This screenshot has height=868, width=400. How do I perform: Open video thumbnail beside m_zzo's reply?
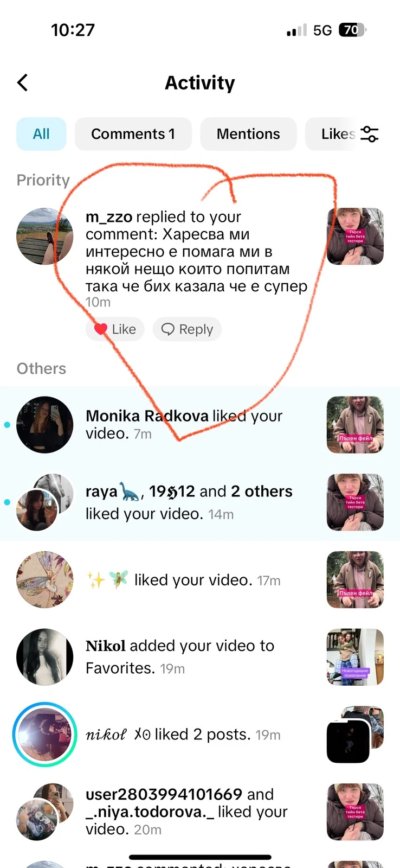pos(355,236)
